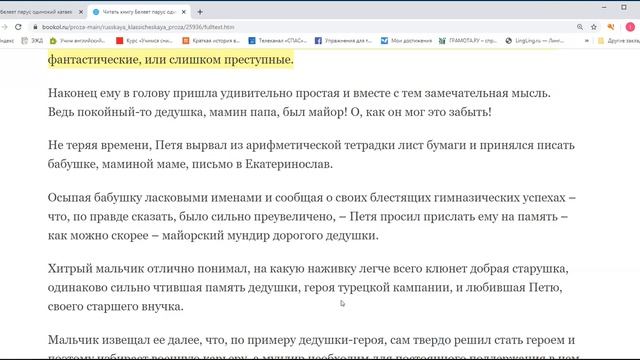Open the Facebook "Упражнения для г..." bookmark
Screen dimensions: 640x360
(343, 40)
